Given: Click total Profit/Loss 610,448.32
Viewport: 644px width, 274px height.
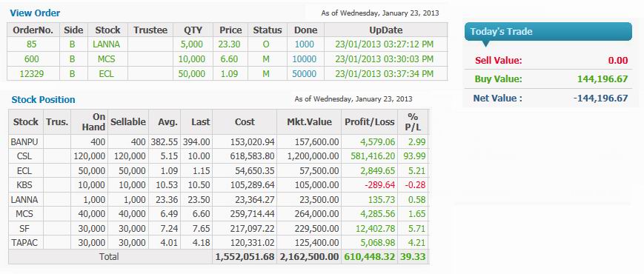Looking at the screenshot, I should click(370, 257).
